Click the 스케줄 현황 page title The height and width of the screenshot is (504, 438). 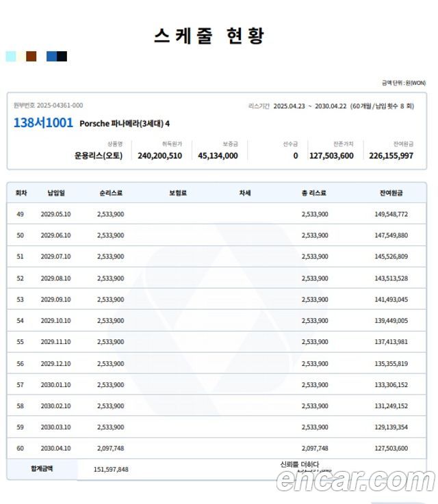209,36
